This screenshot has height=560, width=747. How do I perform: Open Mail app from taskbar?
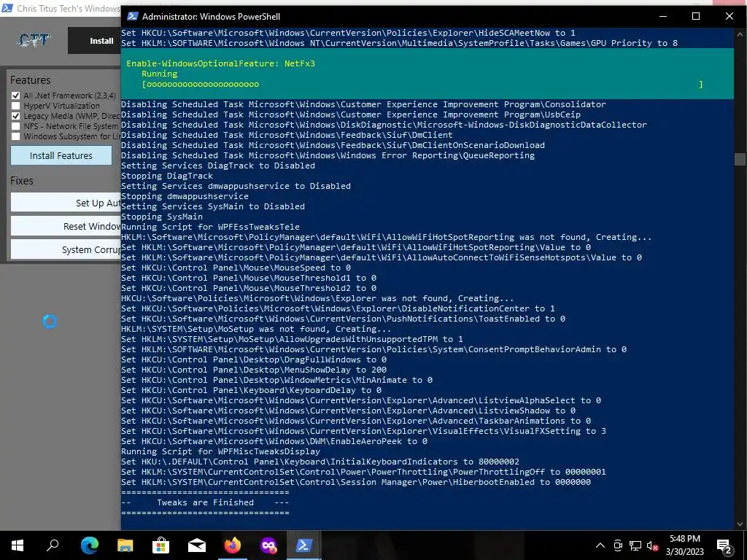197,545
